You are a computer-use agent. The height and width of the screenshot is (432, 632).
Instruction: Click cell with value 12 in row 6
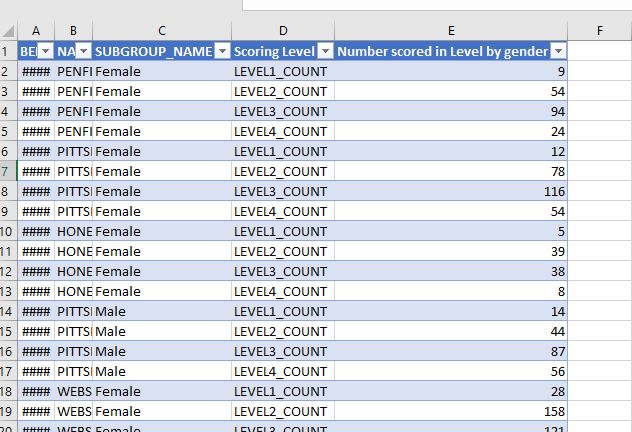tap(451, 152)
